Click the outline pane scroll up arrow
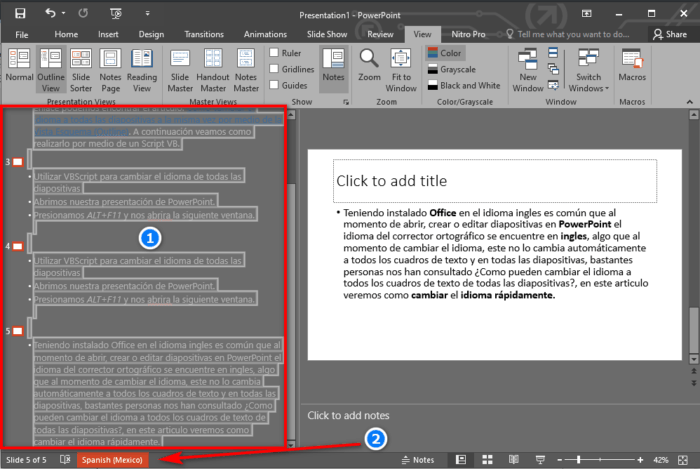700x469 pixels. [291, 115]
